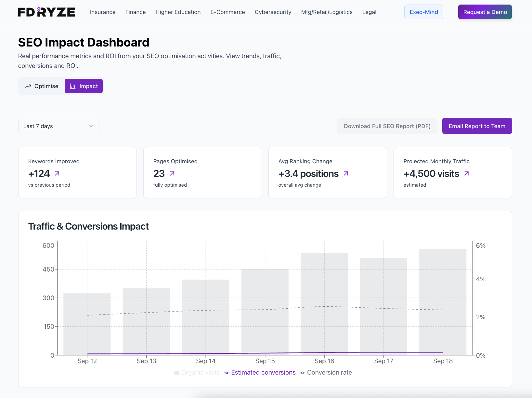Switch to the Optimise tab
532x398 pixels.
(42, 86)
